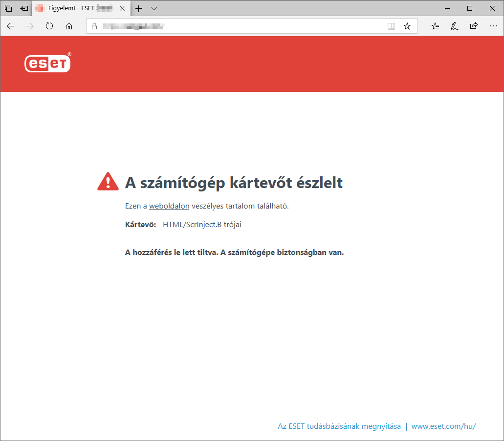Viewport: 504px width, 441px height.
Task: Open the browser Home page
Action: [69, 26]
